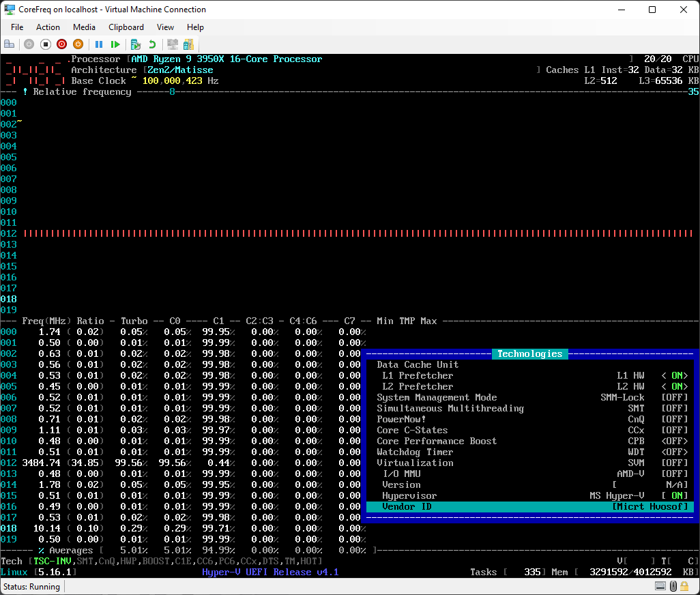
Task: Click the % Averages row label
Action: (x=65, y=551)
